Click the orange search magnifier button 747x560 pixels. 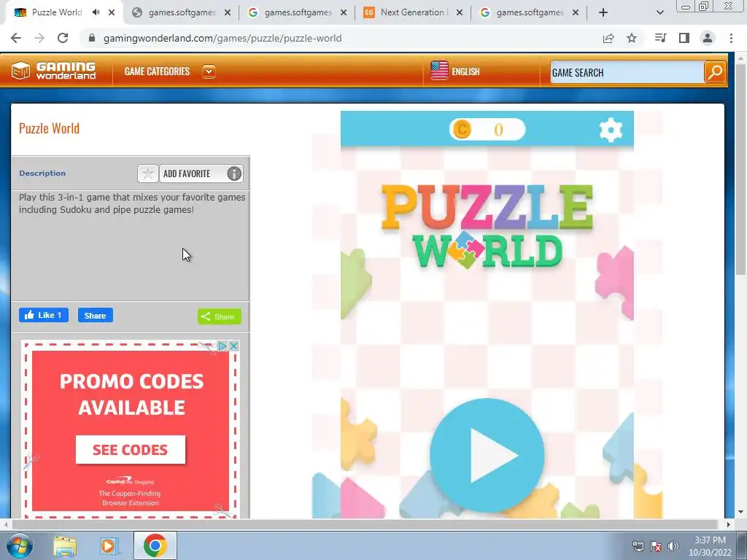[x=715, y=72]
